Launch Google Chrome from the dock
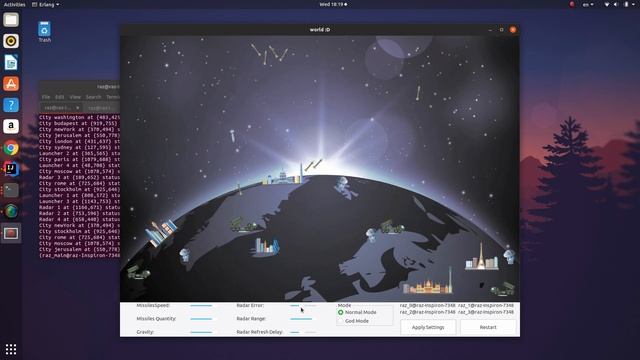 11,148
